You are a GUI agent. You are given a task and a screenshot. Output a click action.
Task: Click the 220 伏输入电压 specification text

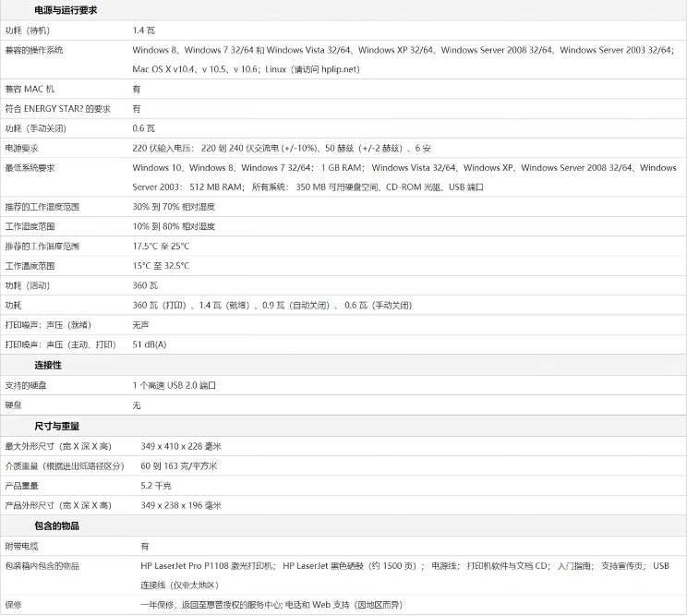pyautogui.click(x=282, y=148)
